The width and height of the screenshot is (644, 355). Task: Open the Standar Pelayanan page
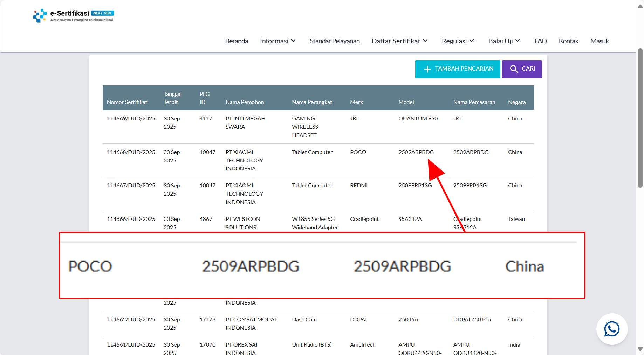tap(334, 41)
